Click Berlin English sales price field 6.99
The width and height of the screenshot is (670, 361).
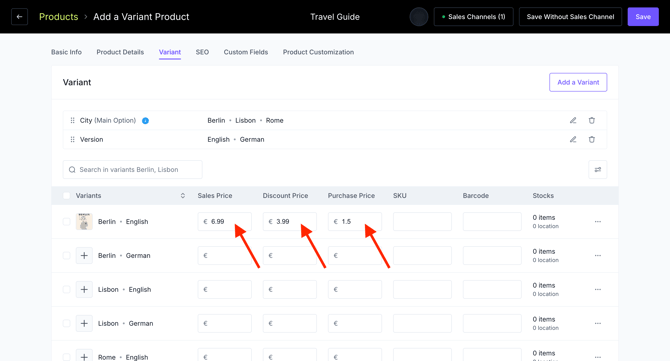224,222
